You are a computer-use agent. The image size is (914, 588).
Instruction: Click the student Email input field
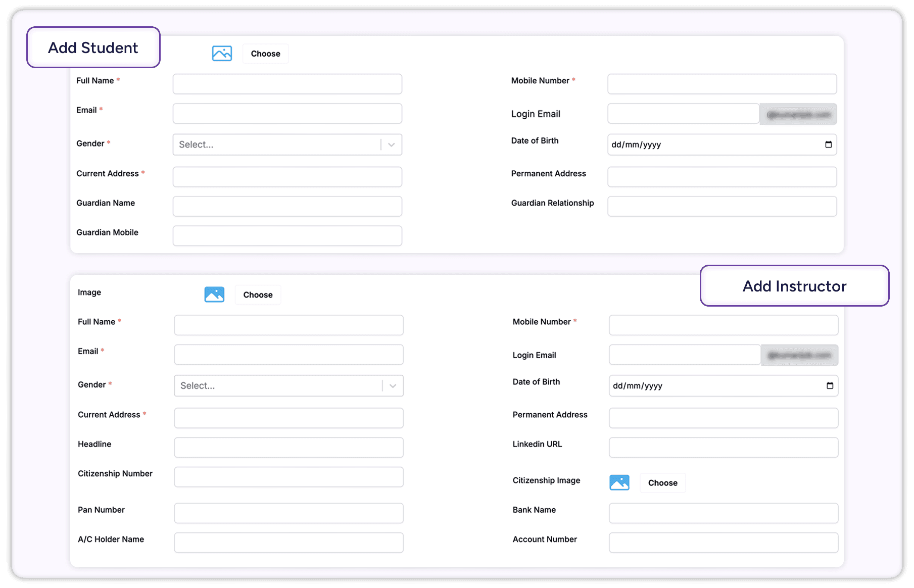[286, 113]
